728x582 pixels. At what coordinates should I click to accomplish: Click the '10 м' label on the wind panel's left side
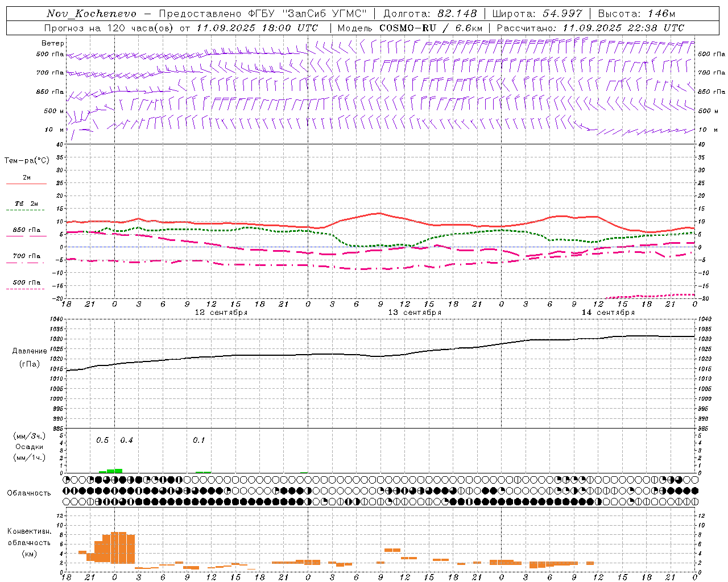point(55,130)
